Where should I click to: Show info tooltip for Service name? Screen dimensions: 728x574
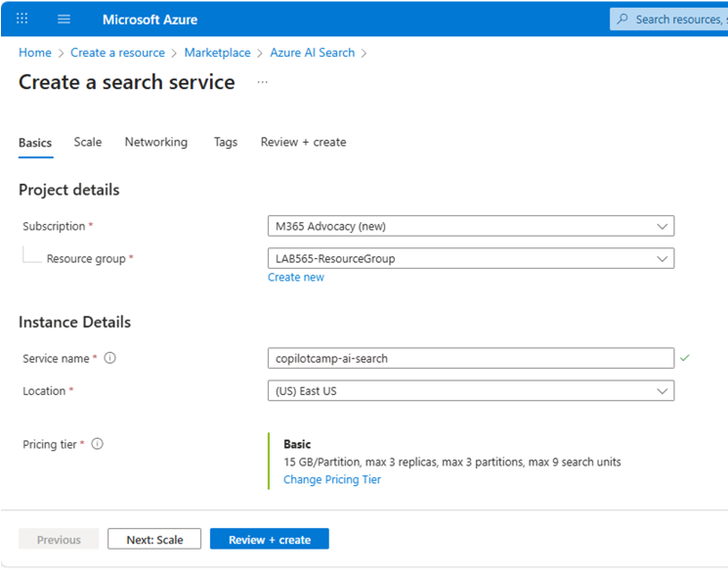point(110,358)
